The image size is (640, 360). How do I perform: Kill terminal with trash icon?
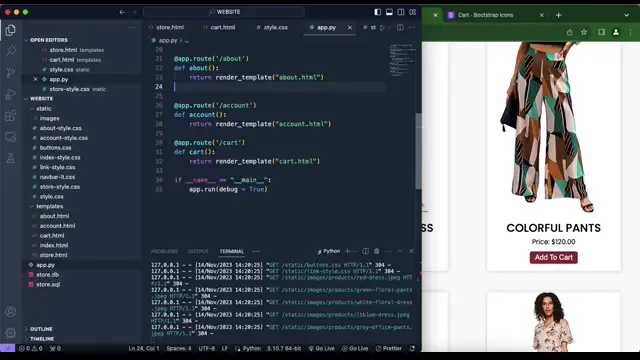coord(377,251)
